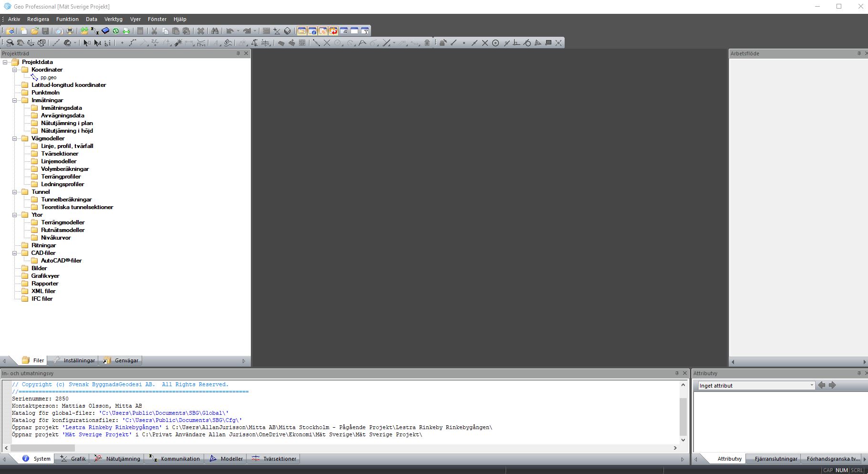Image resolution: width=868 pixels, height=474 pixels.
Task: Click the binoculars search icon
Action: point(215,31)
